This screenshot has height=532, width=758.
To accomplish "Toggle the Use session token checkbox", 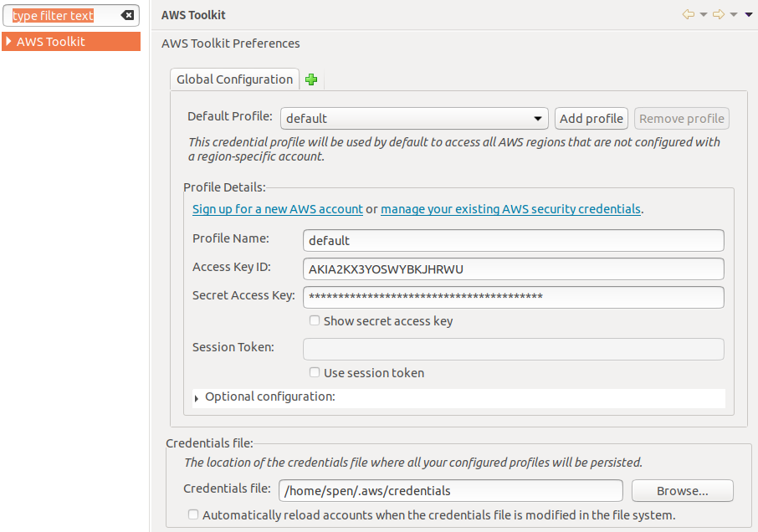I will (315, 372).
